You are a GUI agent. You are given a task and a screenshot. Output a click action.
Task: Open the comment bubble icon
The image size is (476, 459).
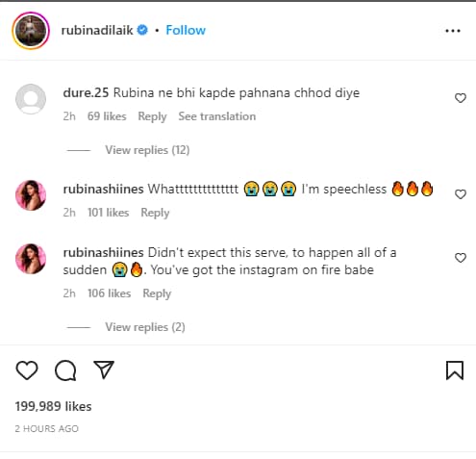(65, 370)
